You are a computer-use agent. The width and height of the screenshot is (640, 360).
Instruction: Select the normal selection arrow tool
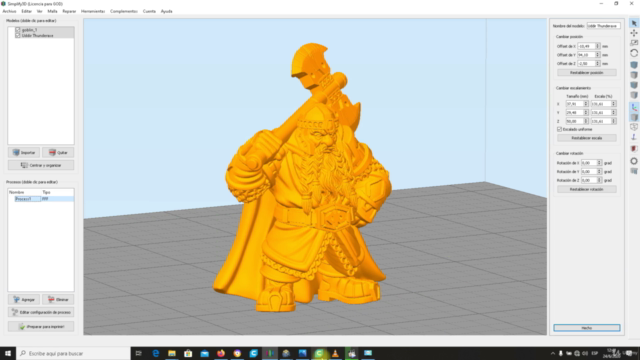[x=634, y=23]
